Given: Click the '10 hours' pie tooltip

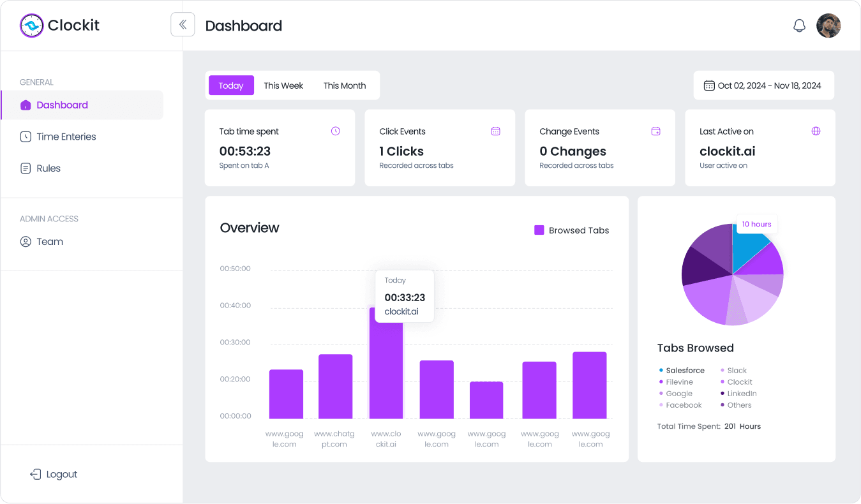Looking at the screenshot, I should point(757,224).
